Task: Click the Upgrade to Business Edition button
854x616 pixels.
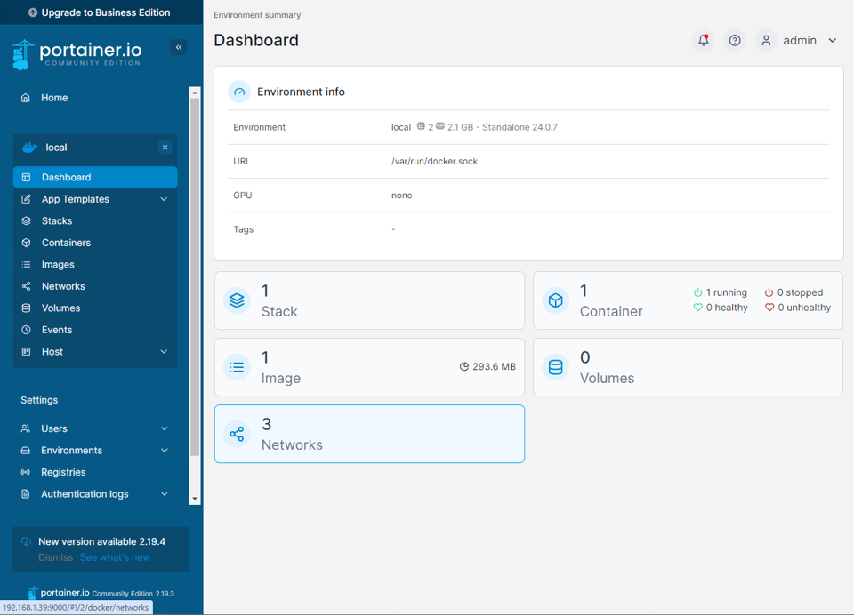Action: 101,12
